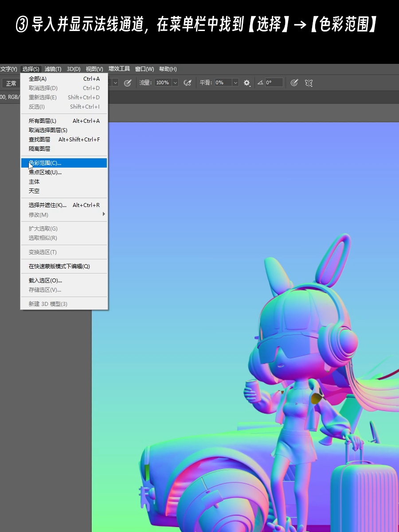The height and width of the screenshot is (532, 399).
Task: Open dropdown arrow left of pressure opacity icon
Action: (115, 82)
